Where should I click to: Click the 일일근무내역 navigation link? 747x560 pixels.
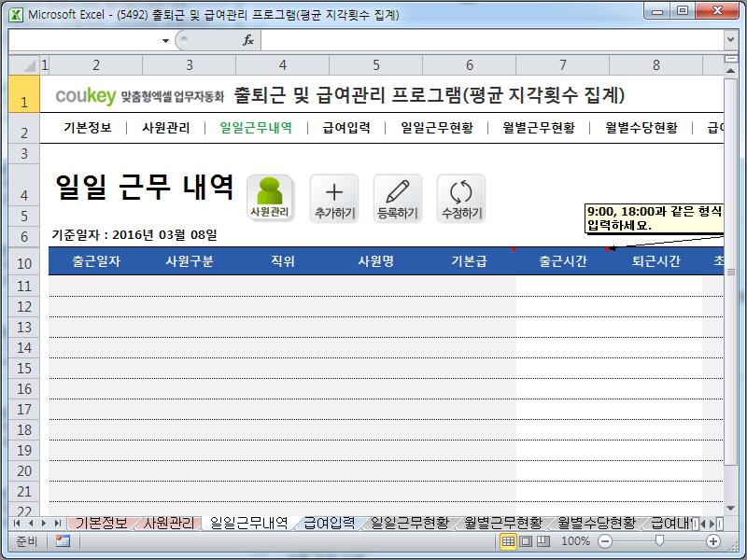(256, 128)
